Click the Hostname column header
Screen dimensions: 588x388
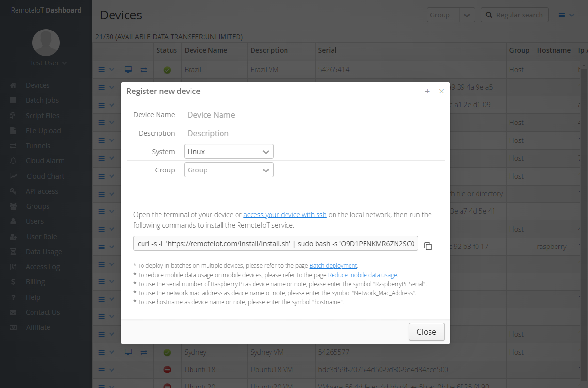click(554, 50)
